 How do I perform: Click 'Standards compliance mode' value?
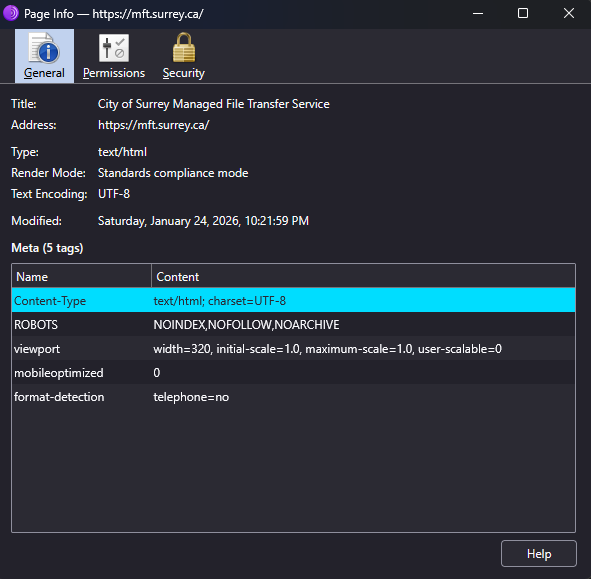coord(173,173)
